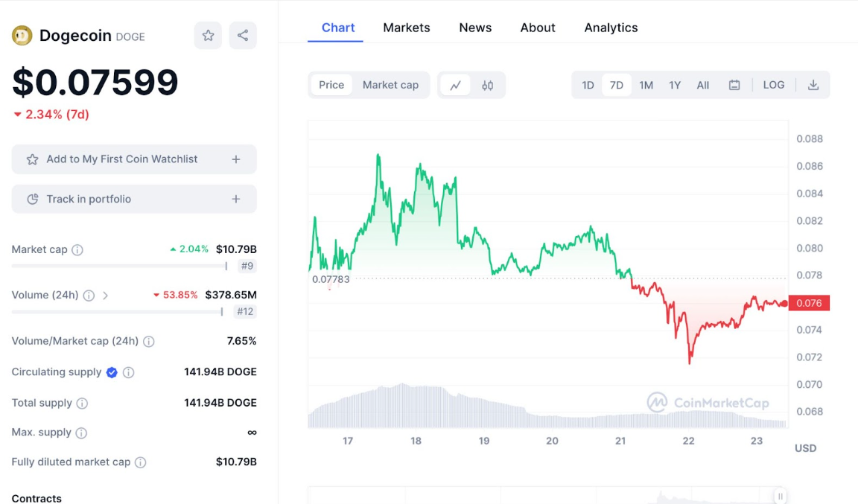Open the Analytics tab
Viewport: 858px width, 504px height.
coord(611,28)
